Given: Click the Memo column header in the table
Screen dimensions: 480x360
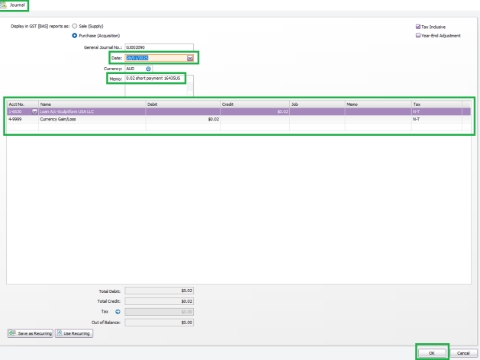Looking at the screenshot, I should point(378,104).
